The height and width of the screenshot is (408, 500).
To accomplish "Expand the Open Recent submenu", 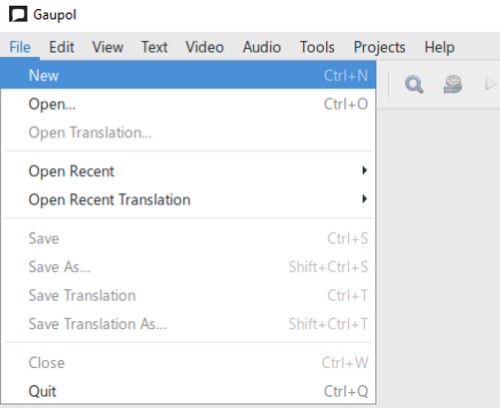I will tap(188, 171).
